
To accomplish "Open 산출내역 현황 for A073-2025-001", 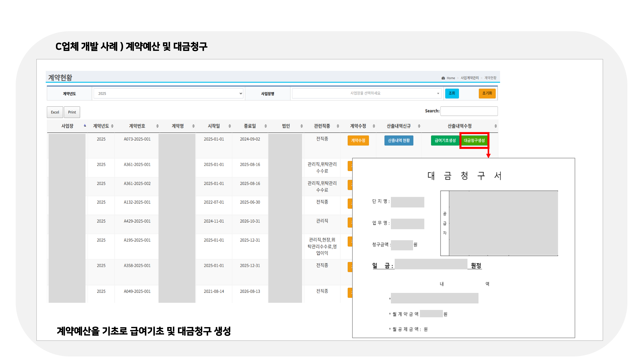I will (x=399, y=140).
